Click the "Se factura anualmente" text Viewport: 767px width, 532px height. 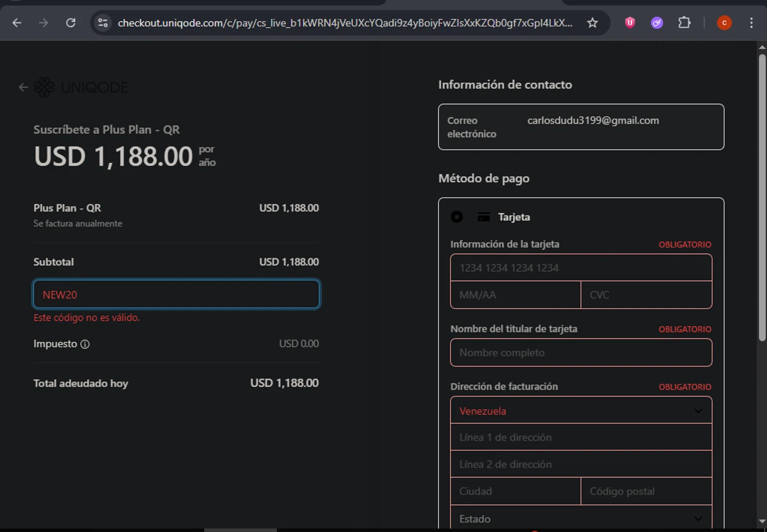[x=78, y=223]
